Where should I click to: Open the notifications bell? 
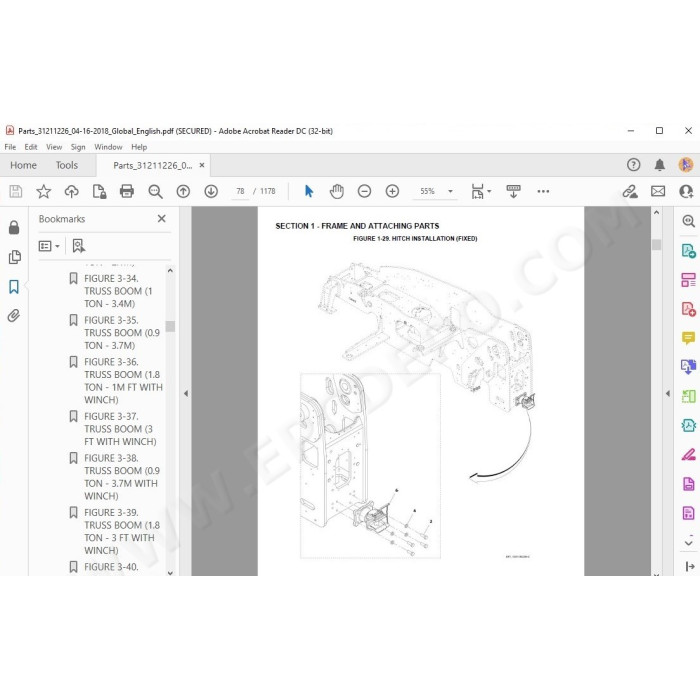click(659, 165)
